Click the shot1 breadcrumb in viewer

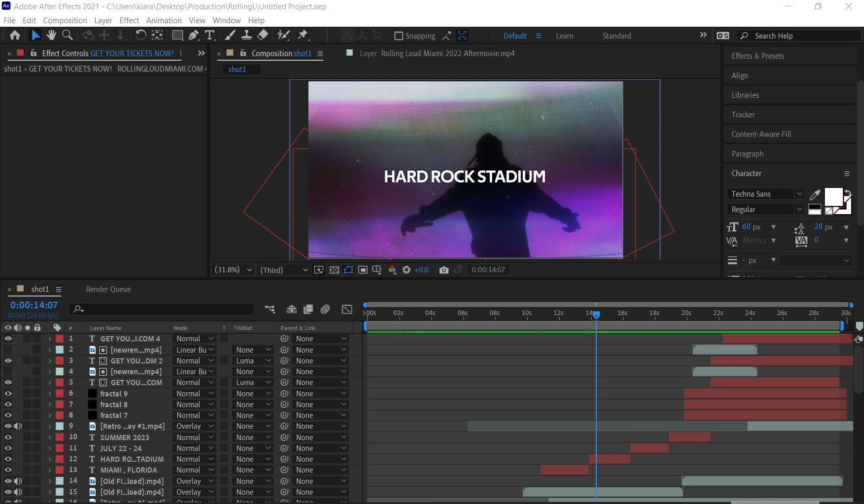237,69
